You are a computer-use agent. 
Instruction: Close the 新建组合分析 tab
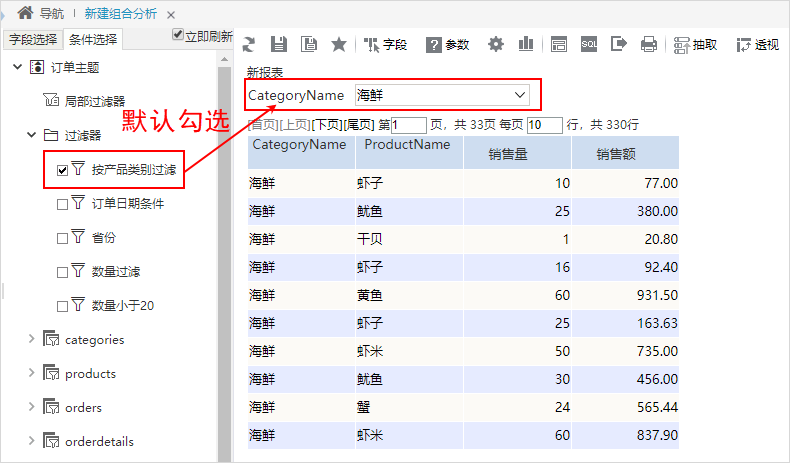(171, 15)
